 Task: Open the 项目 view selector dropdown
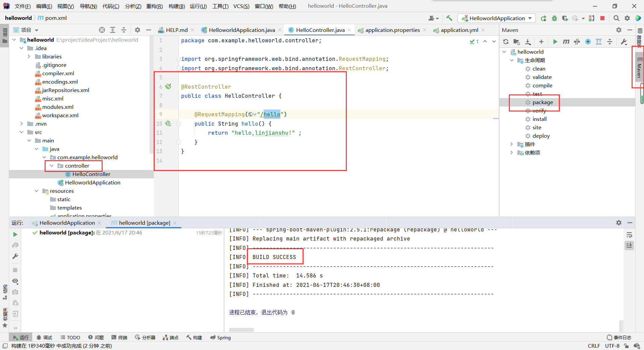[x=25, y=30]
